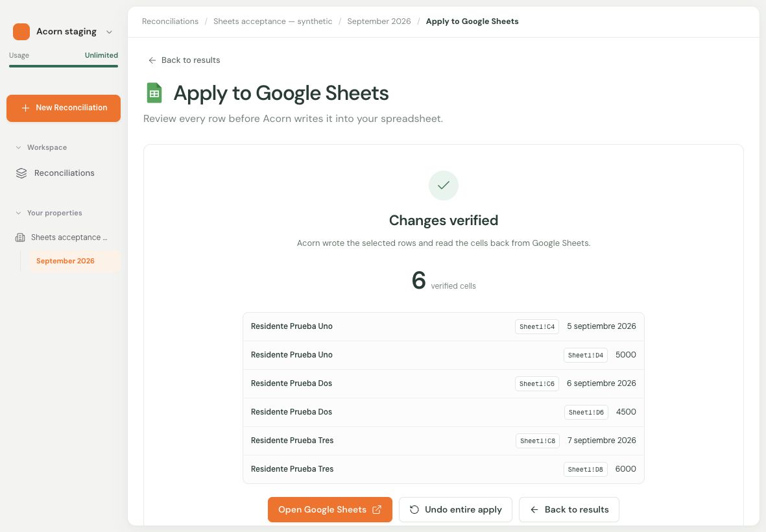766x532 pixels.
Task: Click the 4500 value
Action: click(x=627, y=412)
